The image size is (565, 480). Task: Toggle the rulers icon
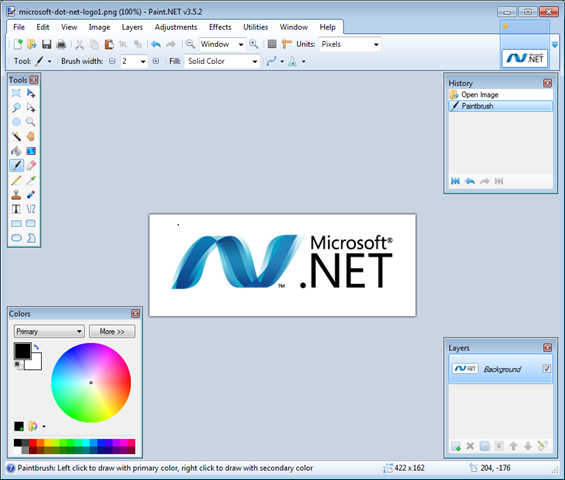(x=287, y=44)
